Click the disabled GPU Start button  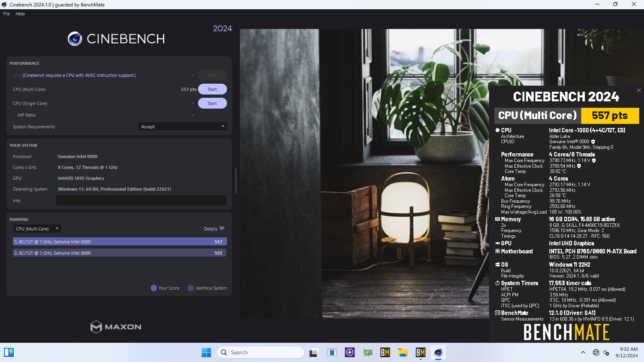(x=212, y=75)
